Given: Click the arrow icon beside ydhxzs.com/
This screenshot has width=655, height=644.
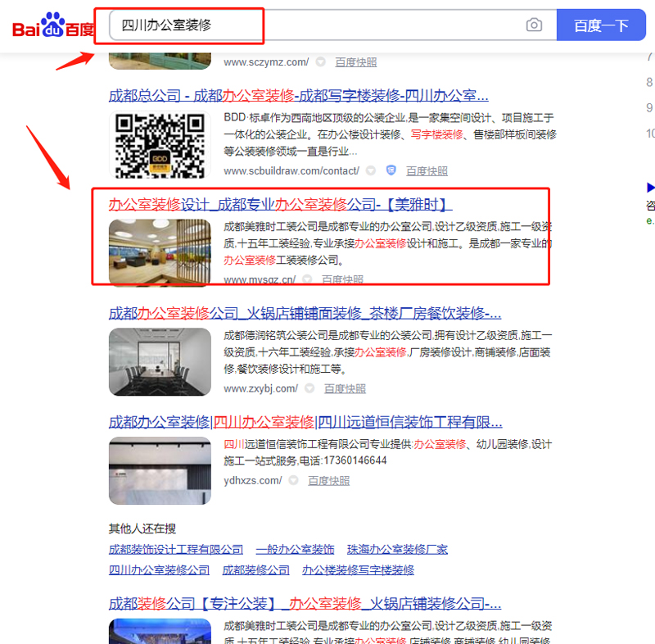Looking at the screenshot, I should click(x=293, y=480).
